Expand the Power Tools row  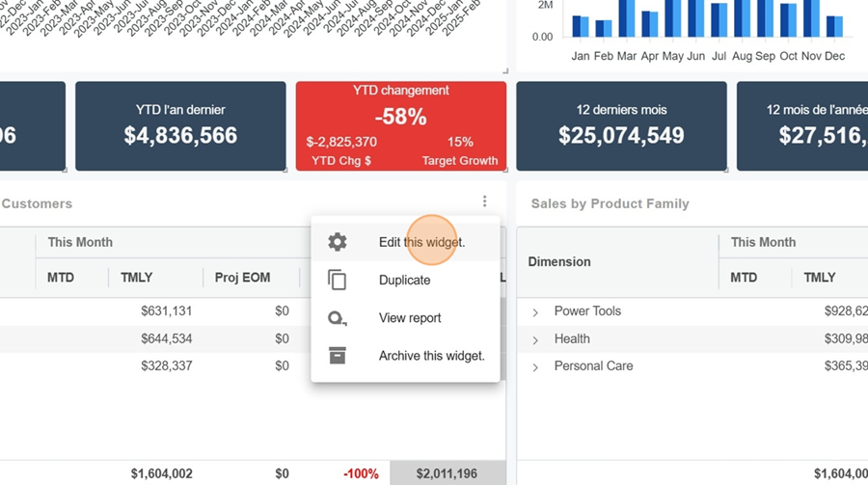pyautogui.click(x=535, y=312)
